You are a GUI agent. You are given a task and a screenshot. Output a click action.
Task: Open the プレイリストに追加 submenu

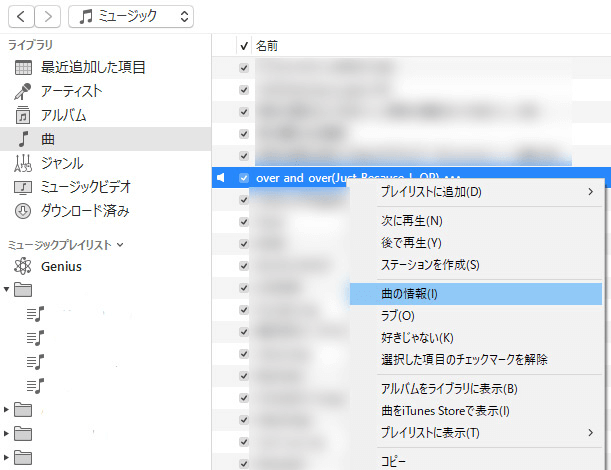click(431, 191)
